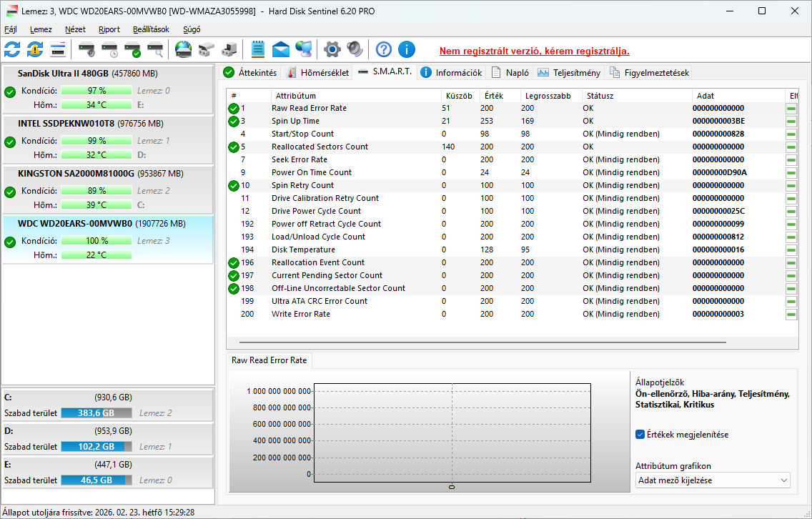Click the E: drive free space bar
The image size is (812, 519).
[x=96, y=480]
